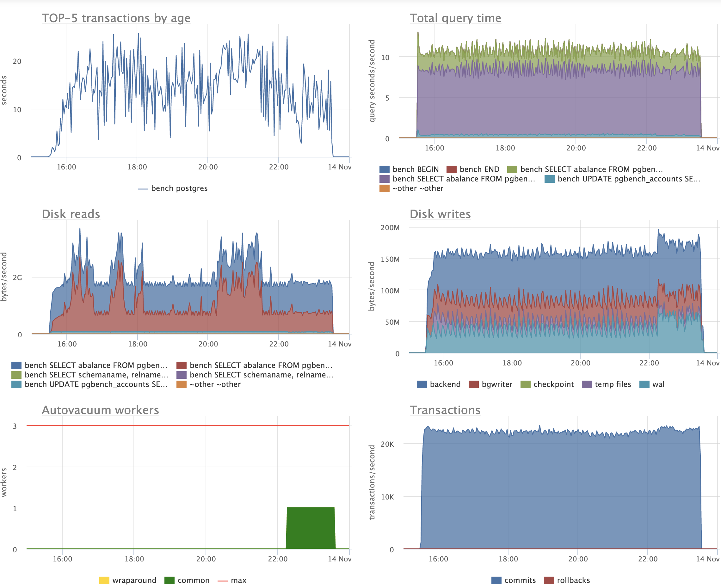The image size is (721, 588).
Task: Toggle backend series in Disk writes legend
Action: [x=445, y=384]
